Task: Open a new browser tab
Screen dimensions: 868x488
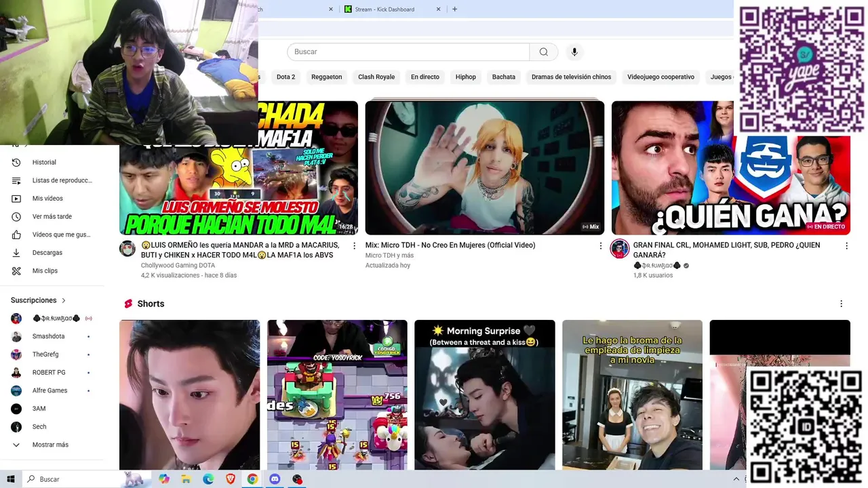Action: (x=454, y=9)
